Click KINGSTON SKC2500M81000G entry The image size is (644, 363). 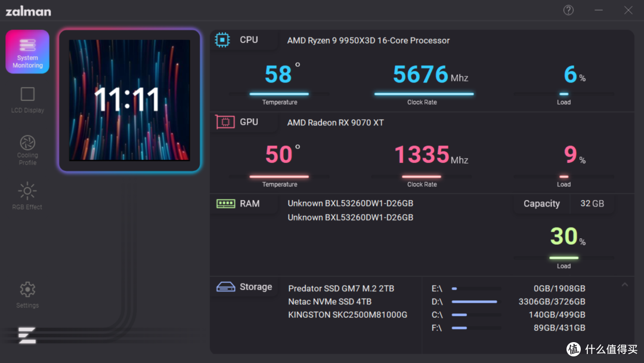(348, 315)
